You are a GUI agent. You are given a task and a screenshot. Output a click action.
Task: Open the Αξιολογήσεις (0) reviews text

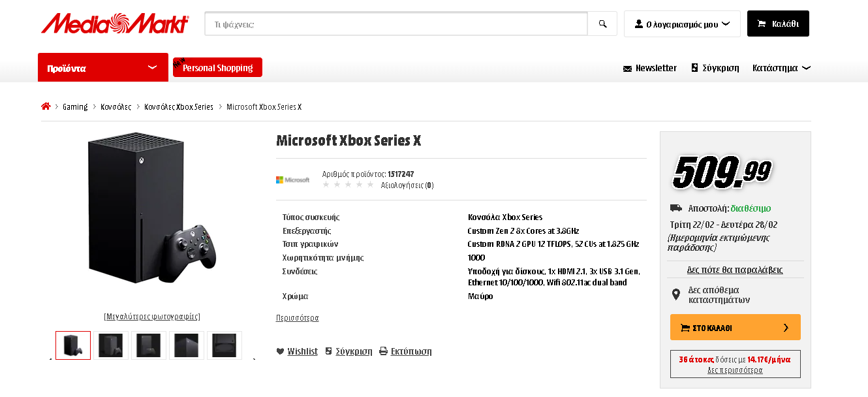(x=407, y=185)
